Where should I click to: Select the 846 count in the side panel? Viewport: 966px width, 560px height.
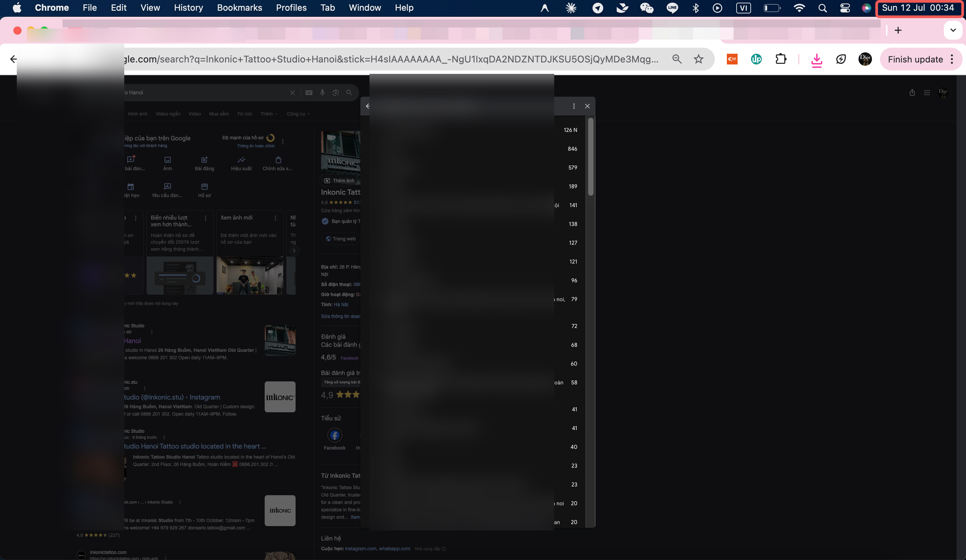[x=572, y=149]
